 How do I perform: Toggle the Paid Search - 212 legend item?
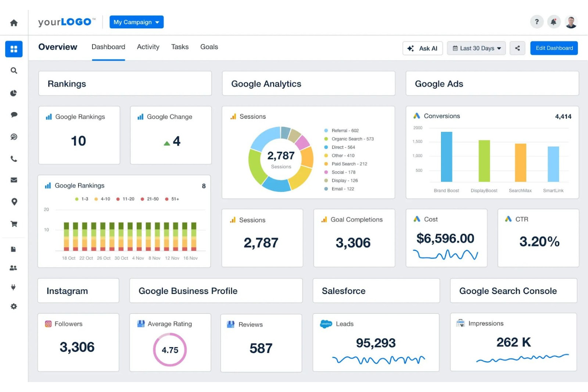[346, 164]
